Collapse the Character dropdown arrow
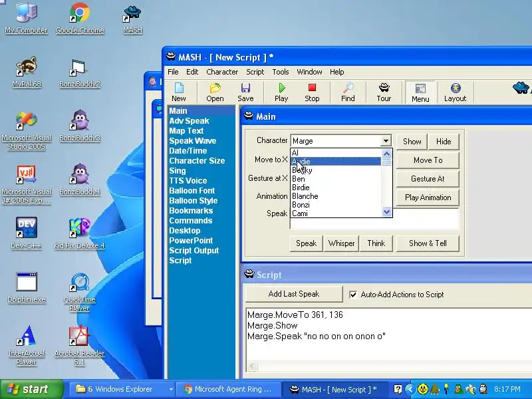 pos(386,141)
